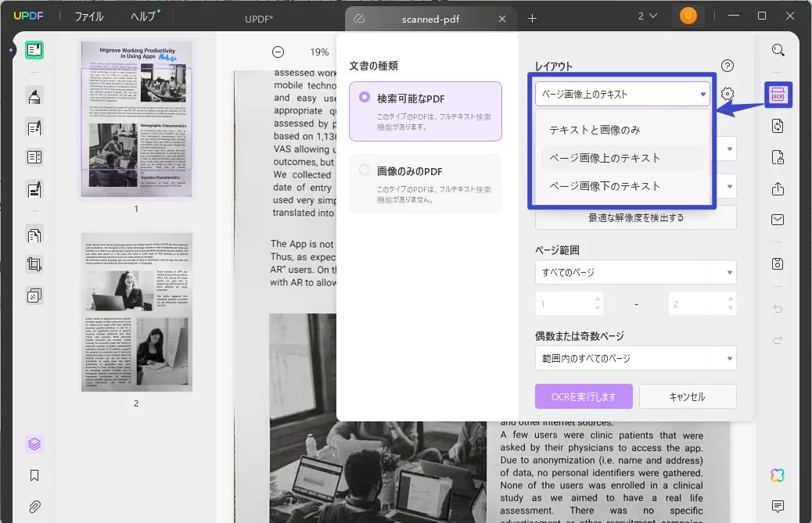Open the comments panel icon

pyautogui.click(x=778, y=506)
